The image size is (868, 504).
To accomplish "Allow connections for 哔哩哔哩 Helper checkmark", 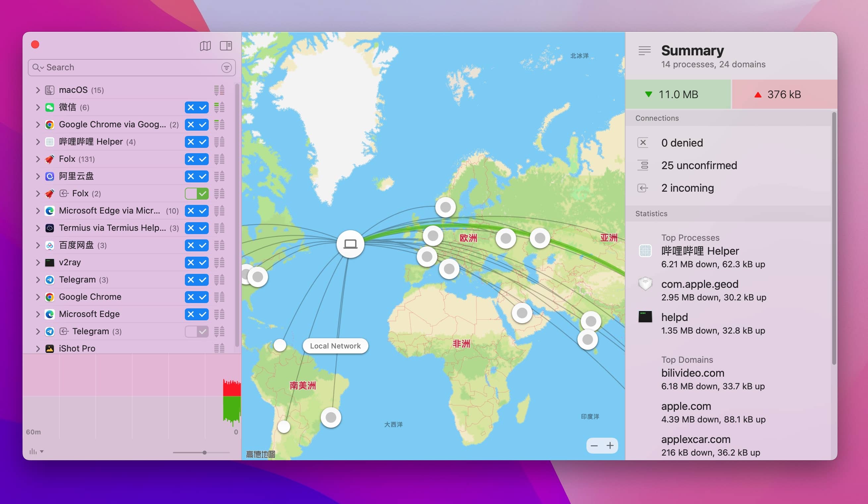I will 203,142.
